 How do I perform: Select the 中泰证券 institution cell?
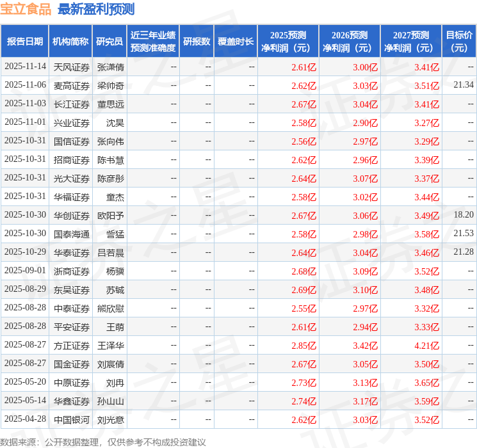[x=72, y=308]
